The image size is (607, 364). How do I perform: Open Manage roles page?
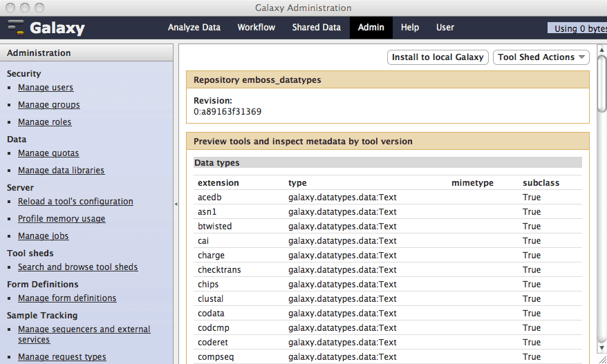(45, 122)
